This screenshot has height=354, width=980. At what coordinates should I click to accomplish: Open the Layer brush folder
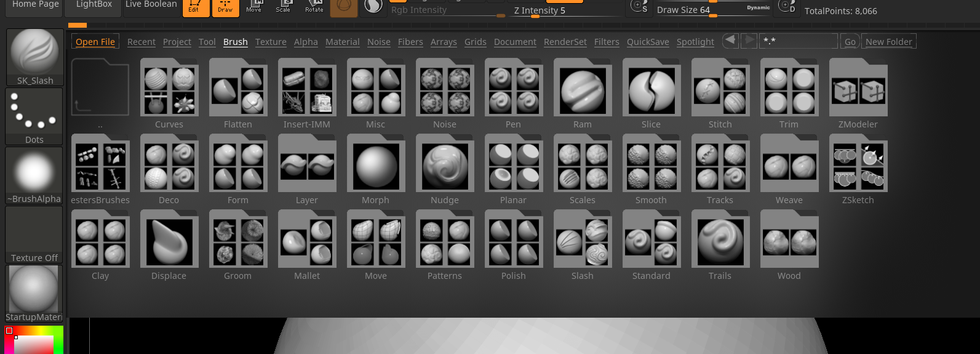(307, 164)
